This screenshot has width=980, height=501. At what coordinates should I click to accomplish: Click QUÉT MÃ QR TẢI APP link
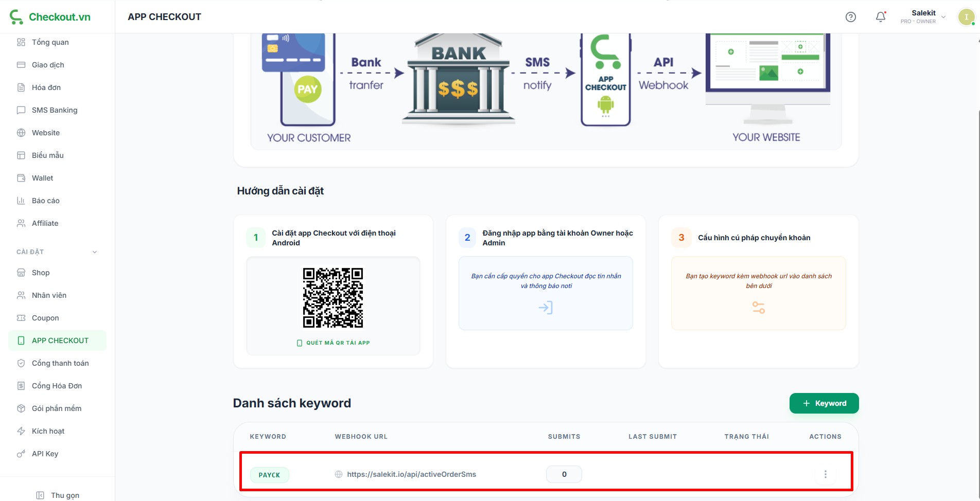click(x=334, y=343)
